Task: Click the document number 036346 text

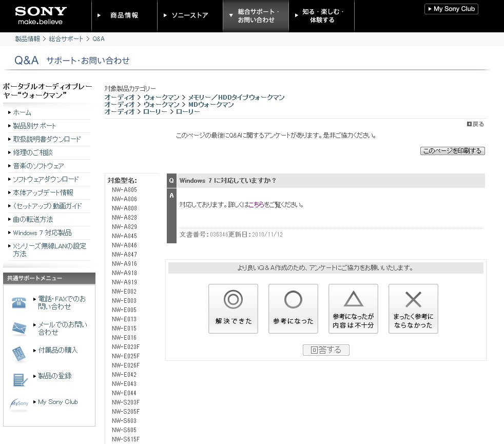Action: click(219, 235)
